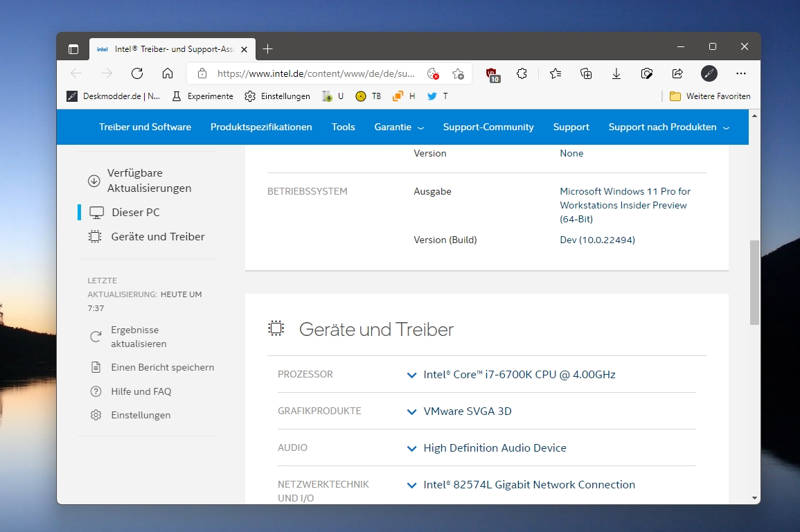Open Edge's three-dot settings menu
The height and width of the screenshot is (532, 800).
[741, 73]
